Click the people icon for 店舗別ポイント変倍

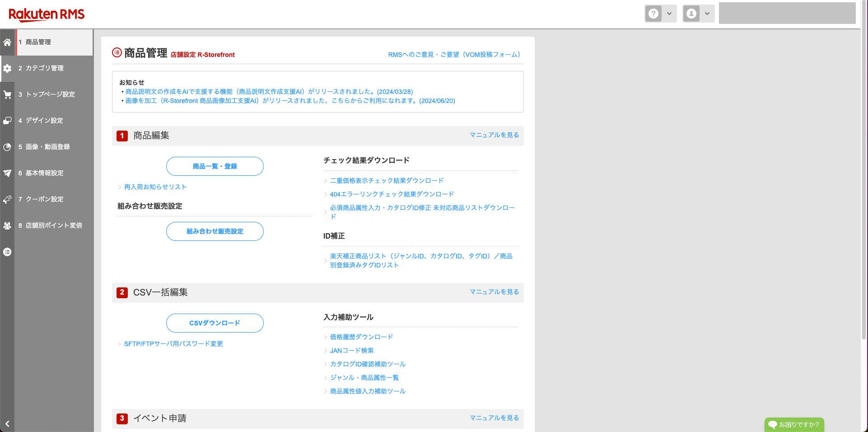7,225
